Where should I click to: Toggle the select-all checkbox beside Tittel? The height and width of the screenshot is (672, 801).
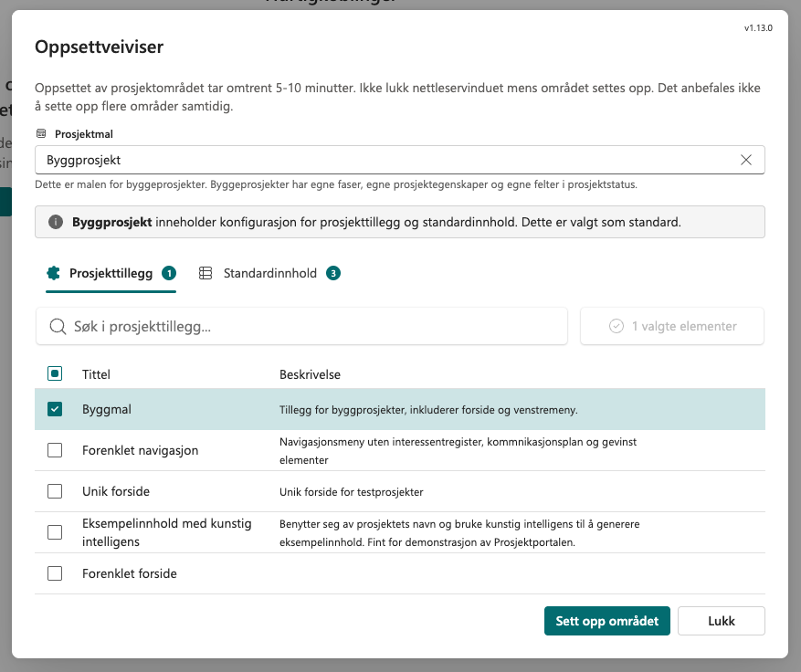55,373
